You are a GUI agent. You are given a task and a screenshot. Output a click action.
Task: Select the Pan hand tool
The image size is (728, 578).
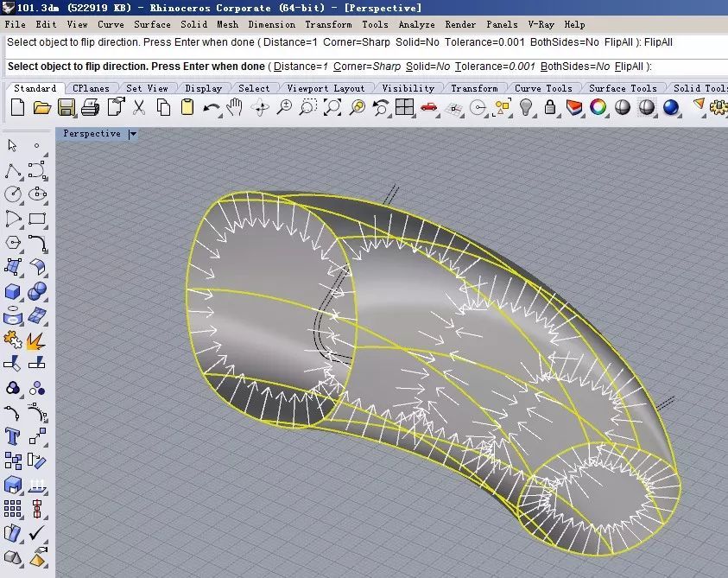[235, 107]
